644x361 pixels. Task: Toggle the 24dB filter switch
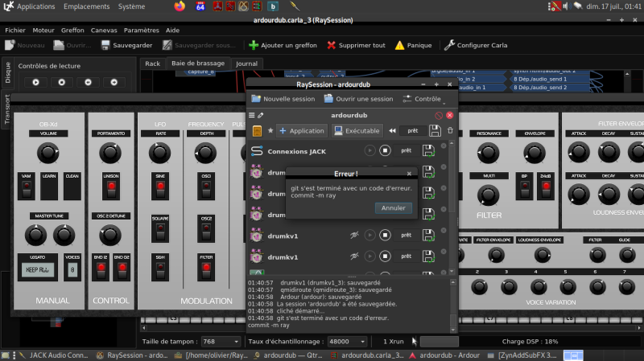tap(546, 190)
